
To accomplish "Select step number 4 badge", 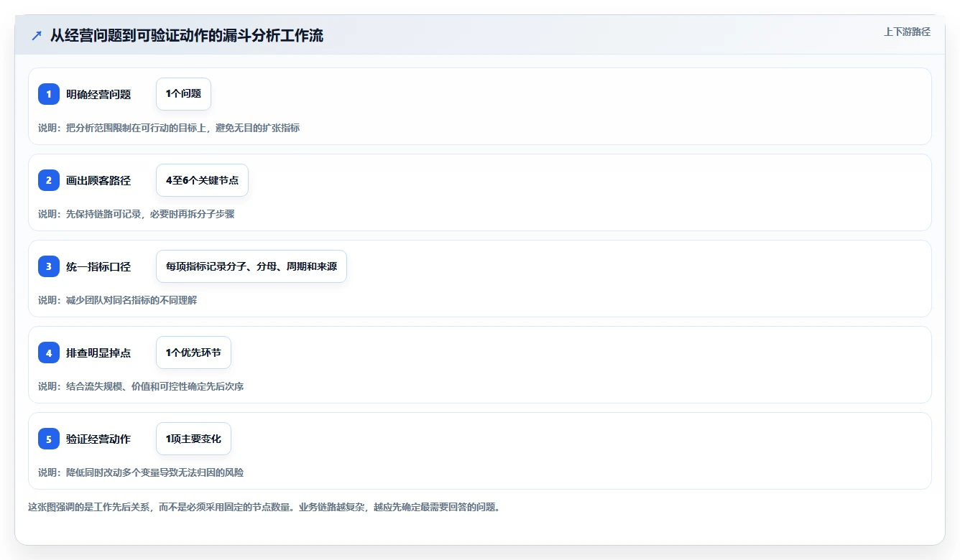I will (49, 353).
